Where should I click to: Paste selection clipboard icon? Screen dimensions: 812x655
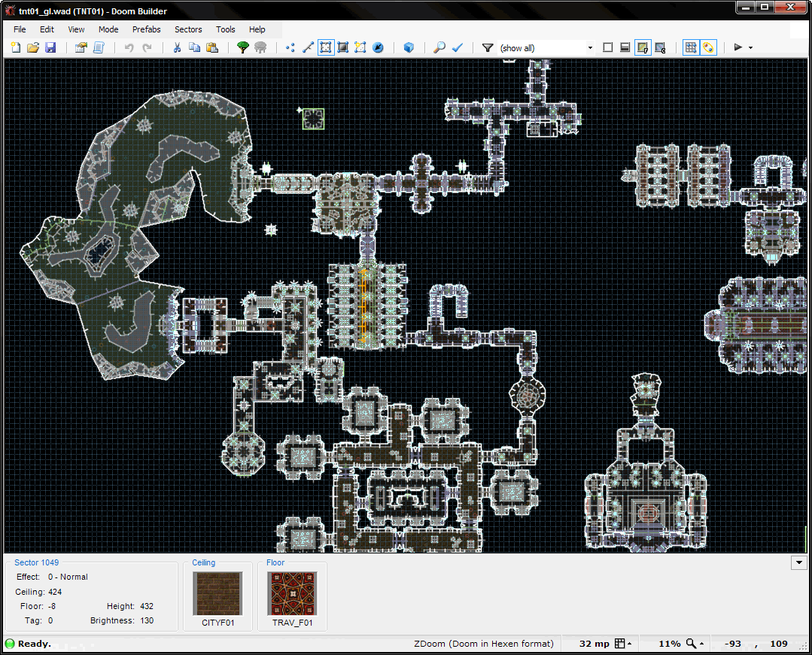click(211, 47)
